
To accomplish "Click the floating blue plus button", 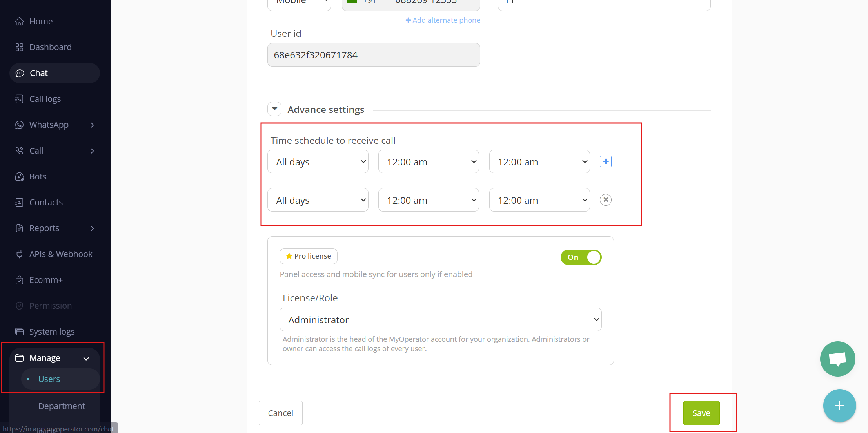I will [x=839, y=406].
